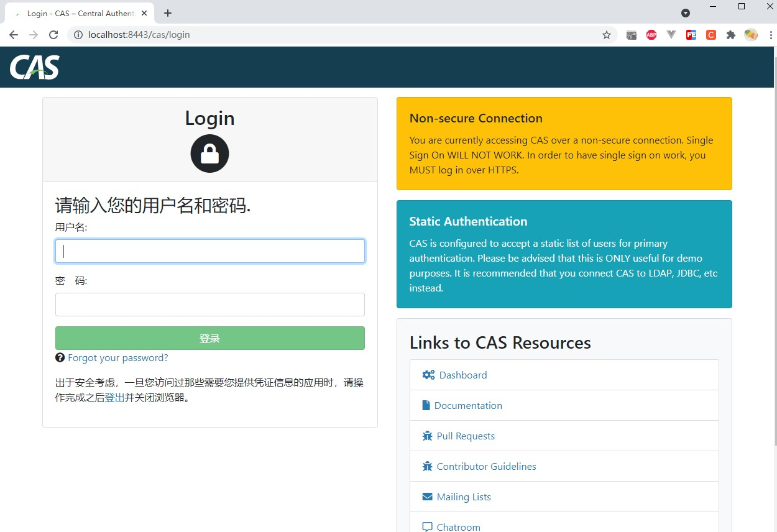Select the Login - CAS browser tab
Image resolution: width=777 pixels, height=532 pixels.
(x=80, y=13)
